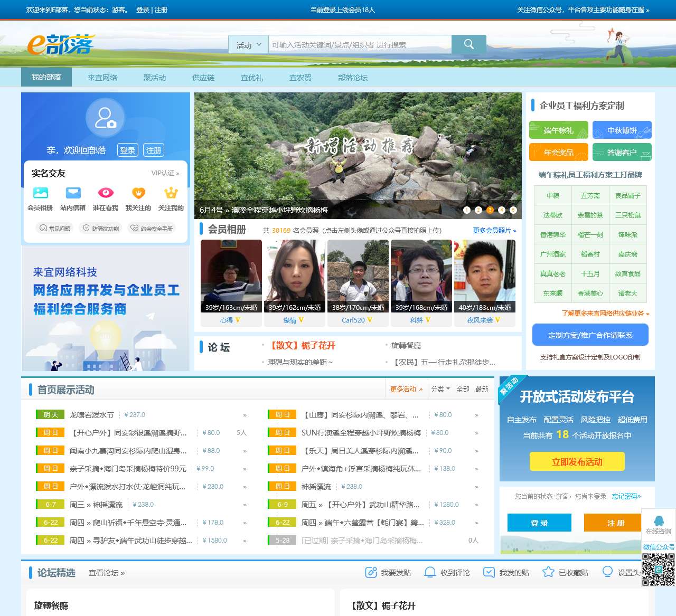This screenshot has width=676, height=616.
Task: Click the 忘记密码 link
Action: (626, 496)
